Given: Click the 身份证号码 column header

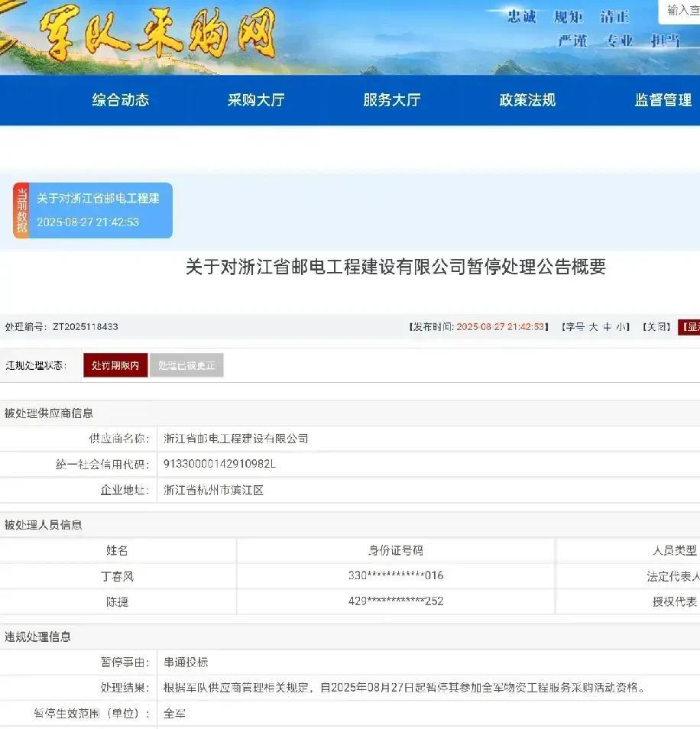Looking at the screenshot, I should tap(396, 550).
